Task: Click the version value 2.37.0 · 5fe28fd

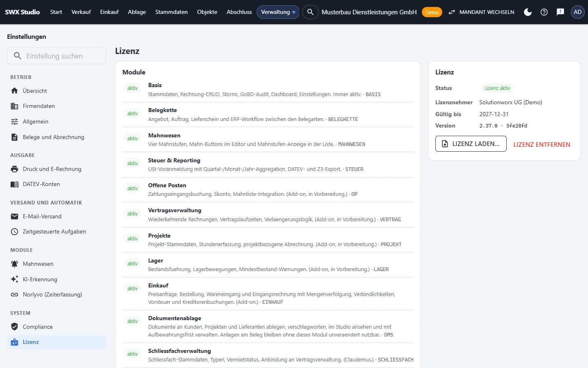Action: pyautogui.click(x=503, y=126)
